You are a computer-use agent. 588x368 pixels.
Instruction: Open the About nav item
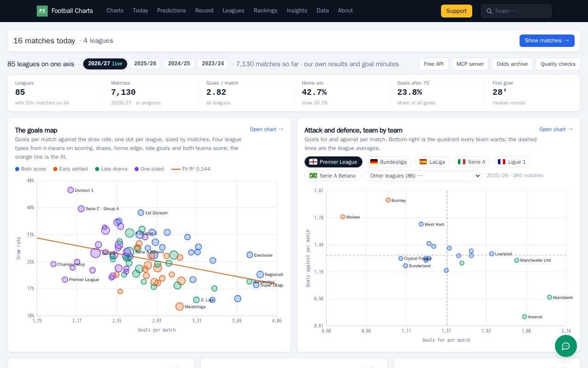click(345, 11)
